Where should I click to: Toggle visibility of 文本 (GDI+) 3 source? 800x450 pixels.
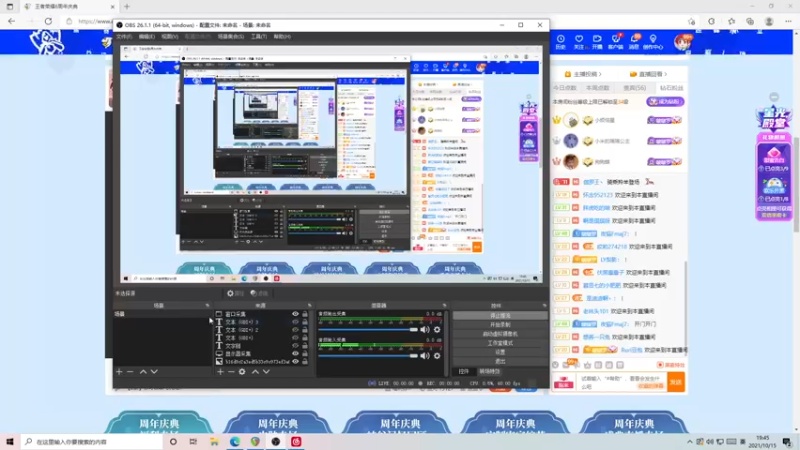[x=295, y=322]
